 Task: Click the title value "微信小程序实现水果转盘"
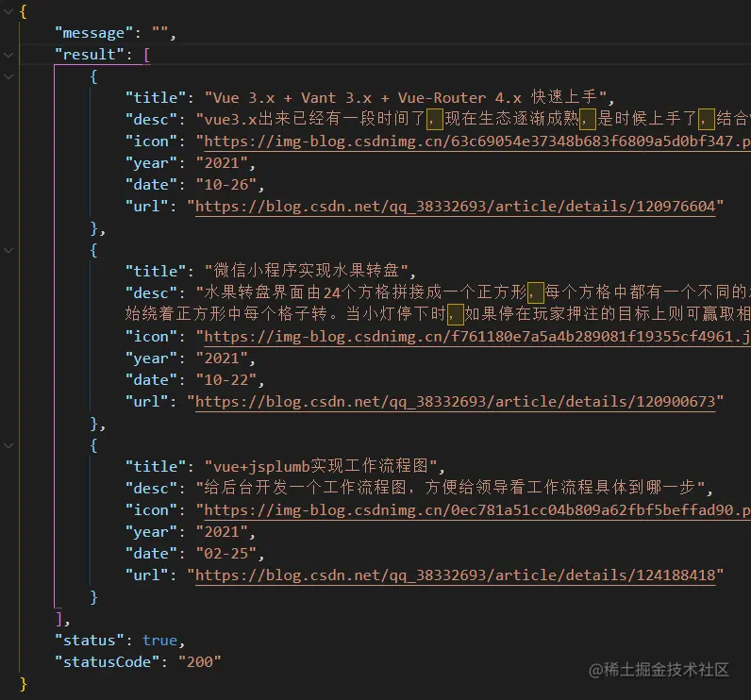[307, 272]
